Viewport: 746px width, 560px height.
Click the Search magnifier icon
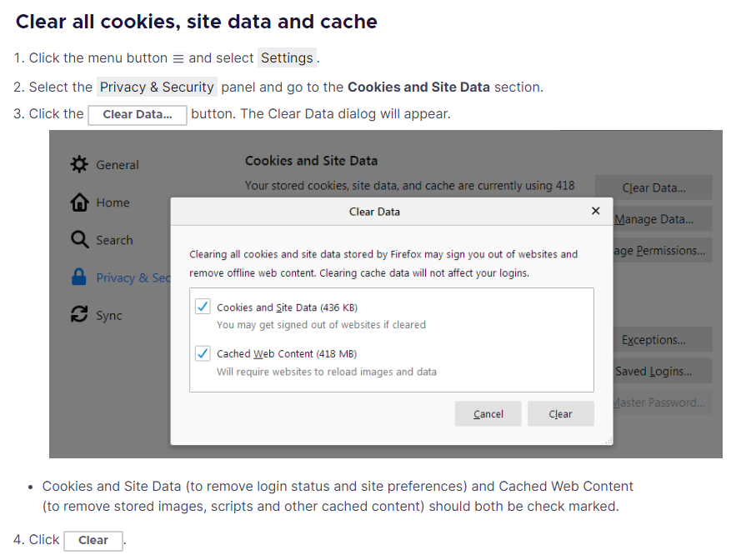[x=80, y=240]
